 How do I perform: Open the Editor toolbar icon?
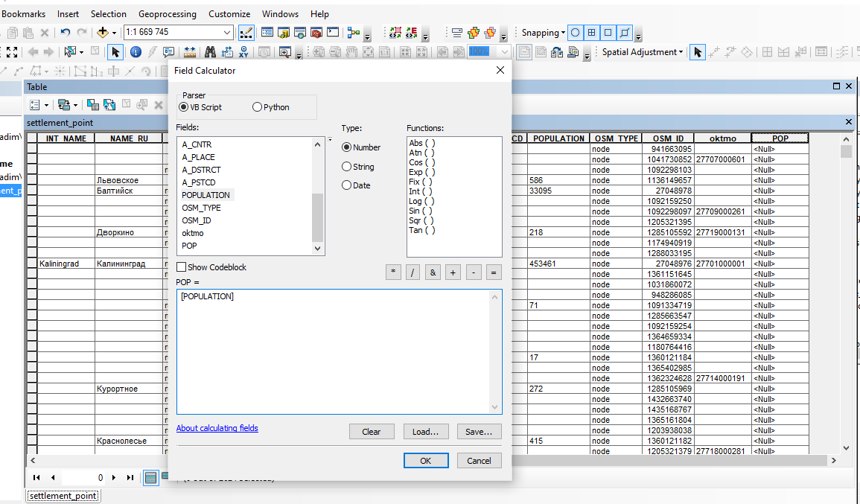pyautogui.click(x=246, y=33)
